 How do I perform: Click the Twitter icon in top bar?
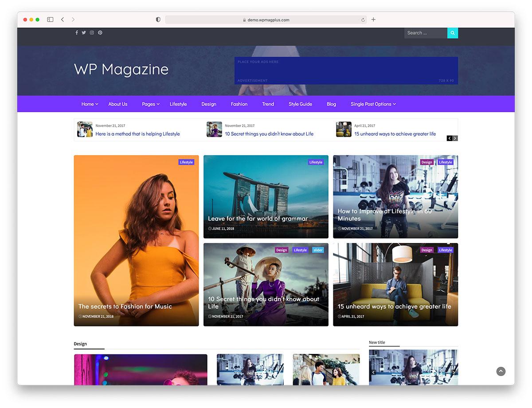84,33
